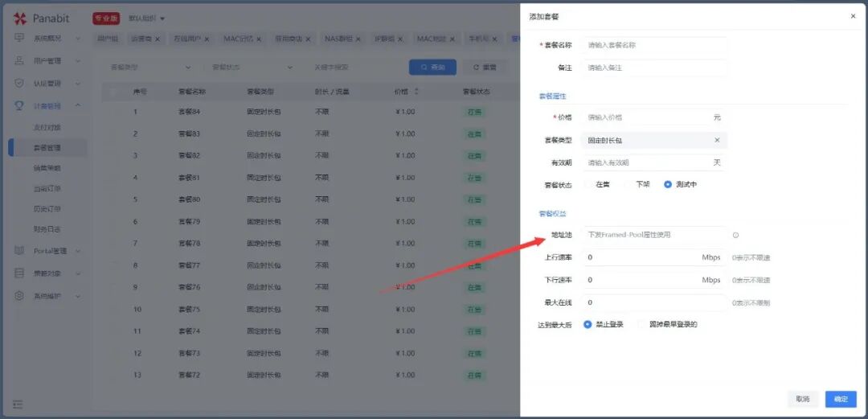Click the Panabit logo icon

pos(20,18)
